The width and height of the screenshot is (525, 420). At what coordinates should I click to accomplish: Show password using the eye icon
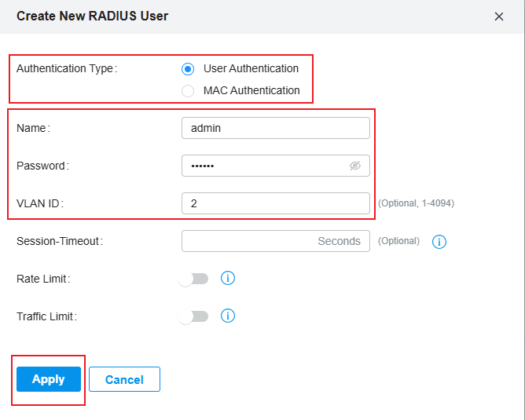[x=355, y=166]
